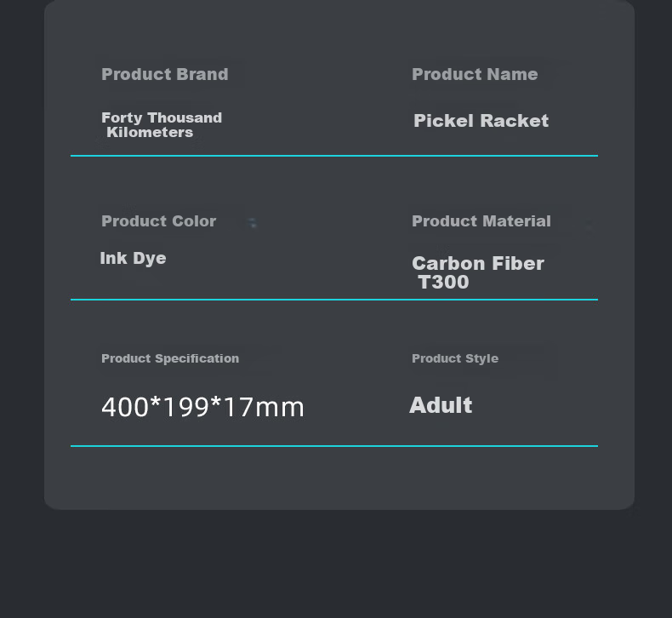This screenshot has height=618, width=672.
Task: Click the T300 material grade text
Action: pyautogui.click(x=443, y=283)
